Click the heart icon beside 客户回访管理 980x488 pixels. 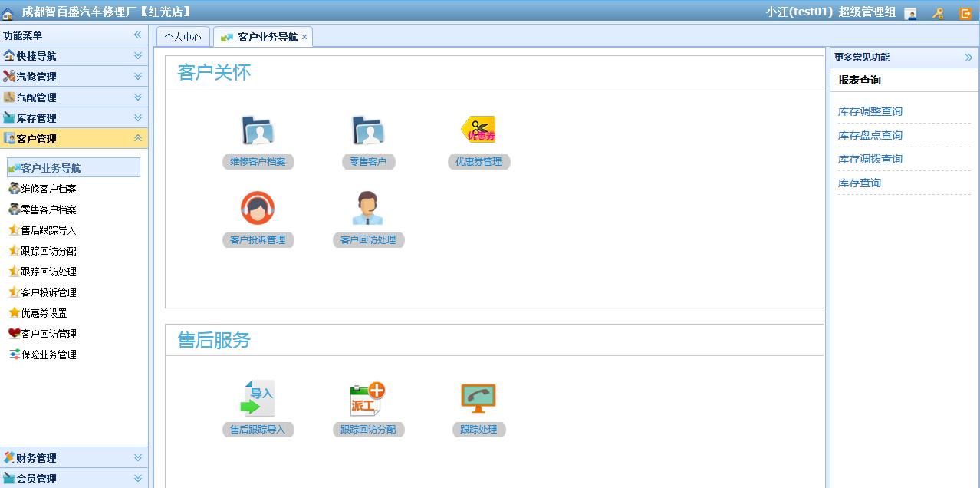[x=14, y=333]
